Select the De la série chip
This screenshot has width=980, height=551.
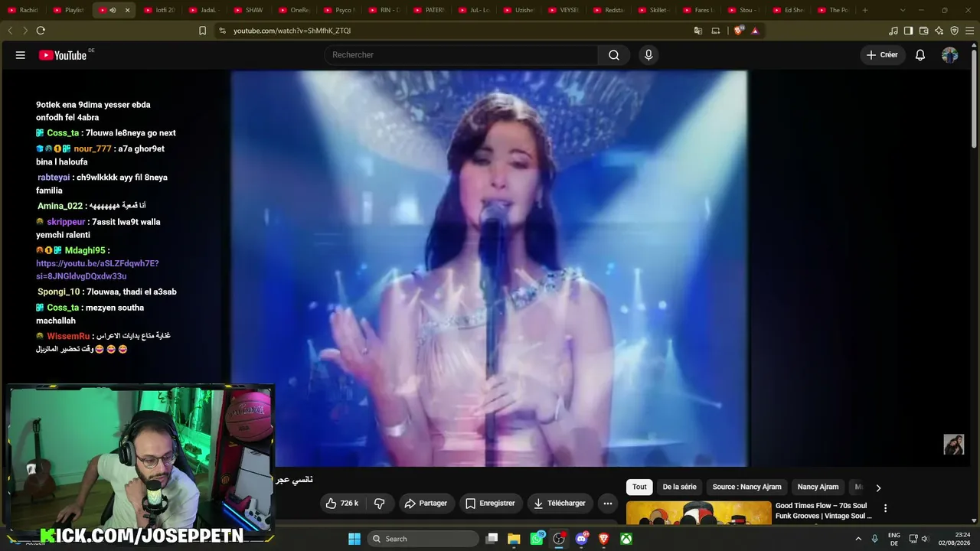(680, 487)
